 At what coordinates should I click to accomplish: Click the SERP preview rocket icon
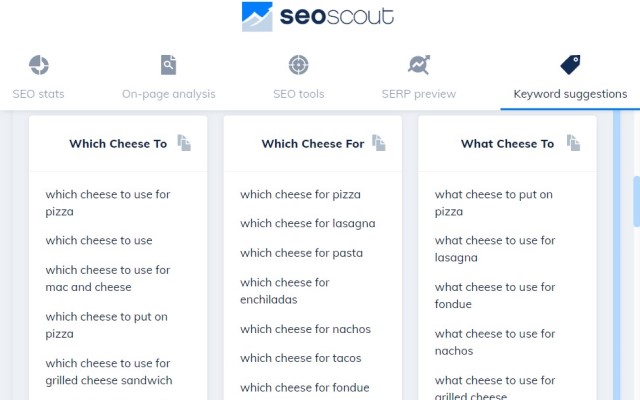click(x=419, y=65)
